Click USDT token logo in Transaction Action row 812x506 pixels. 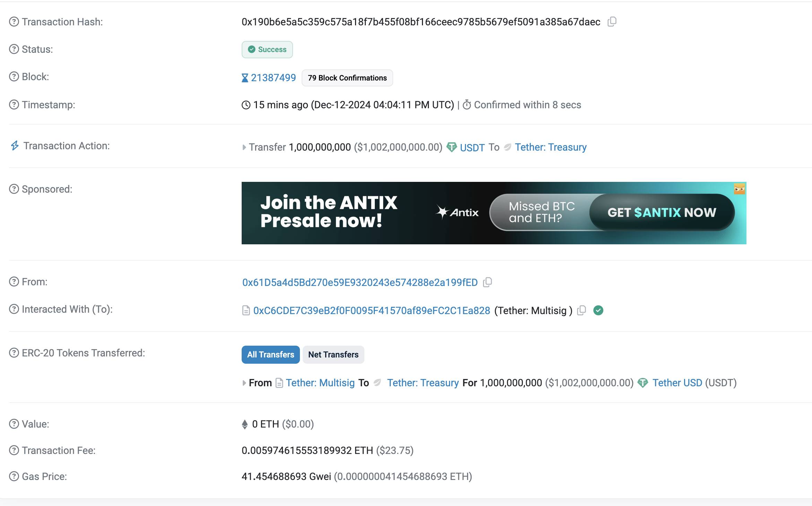coord(451,147)
